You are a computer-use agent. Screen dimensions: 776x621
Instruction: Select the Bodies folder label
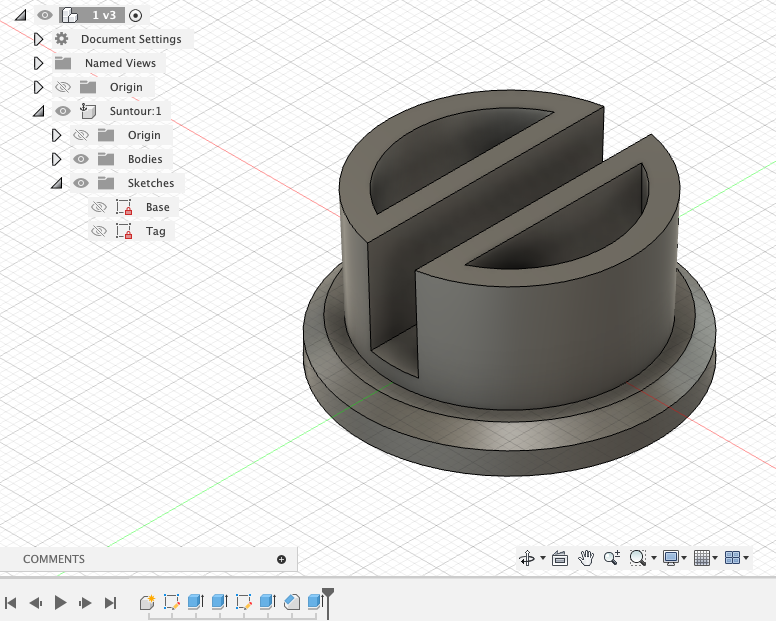[x=145, y=159]
